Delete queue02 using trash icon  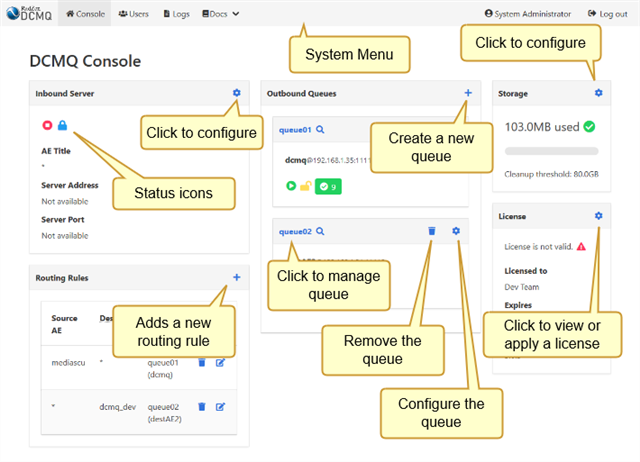[432, 231]
